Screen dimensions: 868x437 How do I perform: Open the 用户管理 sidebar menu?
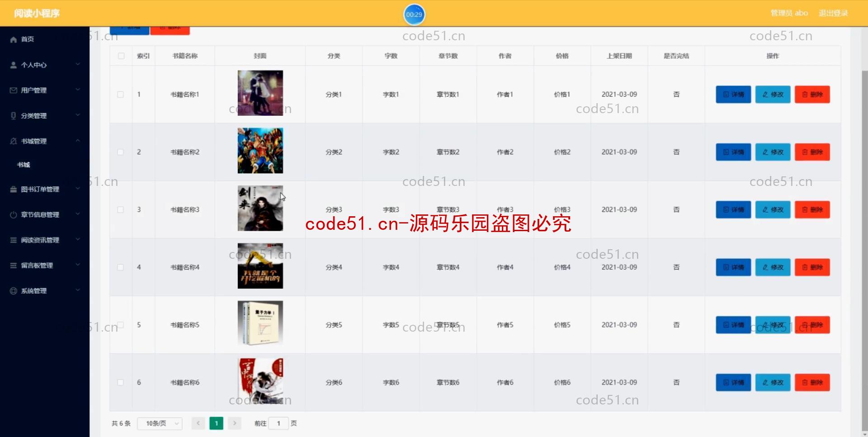pyautogui.click(x=45, y=90)
